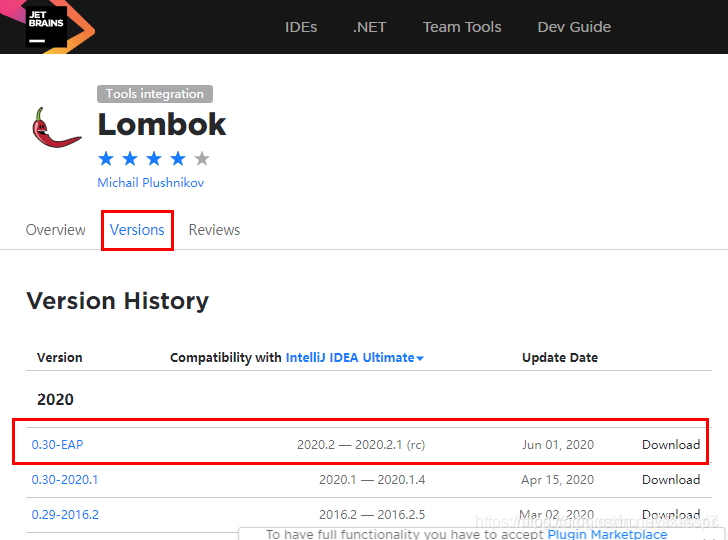Click compatibility text 2020.2 — 2020.2.1 (rc)
The width and height of the screenshot is (728, 540).
(361, 445)
